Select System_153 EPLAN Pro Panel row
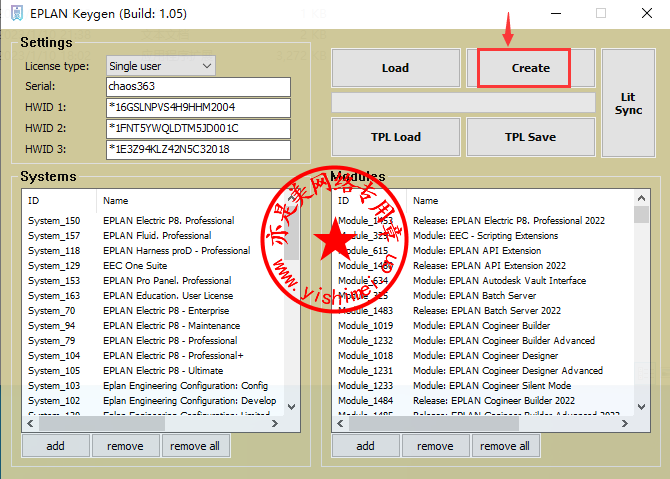Image resolution: width=670 pixels, height=479 pixels. pos(153,280)
